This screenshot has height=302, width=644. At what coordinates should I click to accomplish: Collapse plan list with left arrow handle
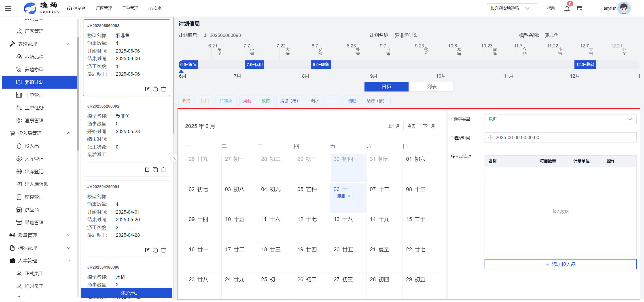coord(174,158)
